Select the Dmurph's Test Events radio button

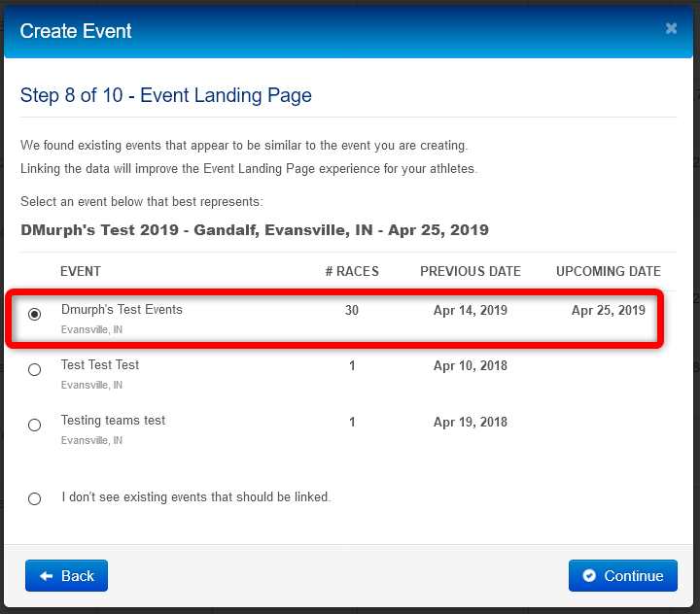tap(35, 315)
